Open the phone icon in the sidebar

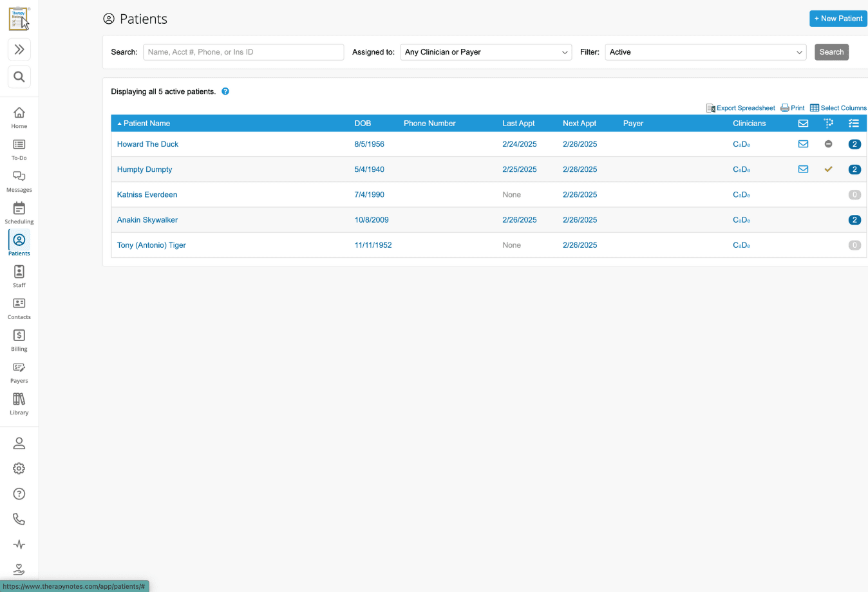click(x=19, y=519)
